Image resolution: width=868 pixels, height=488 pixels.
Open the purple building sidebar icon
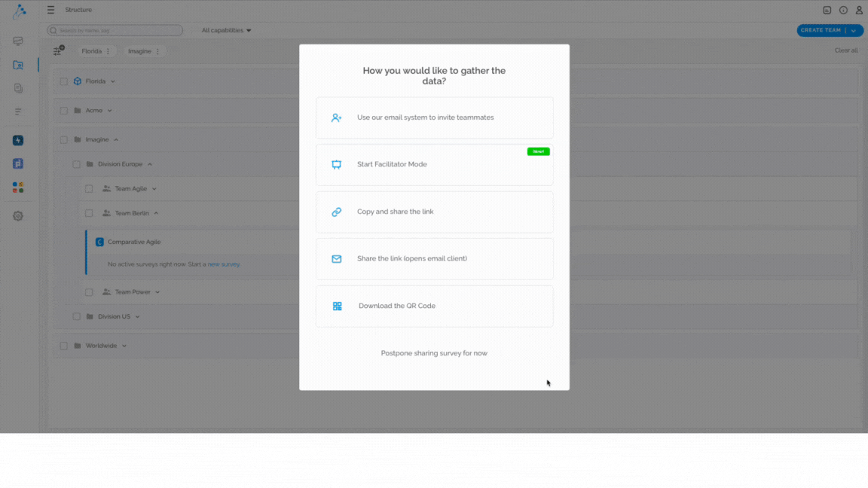pos(18,163)
